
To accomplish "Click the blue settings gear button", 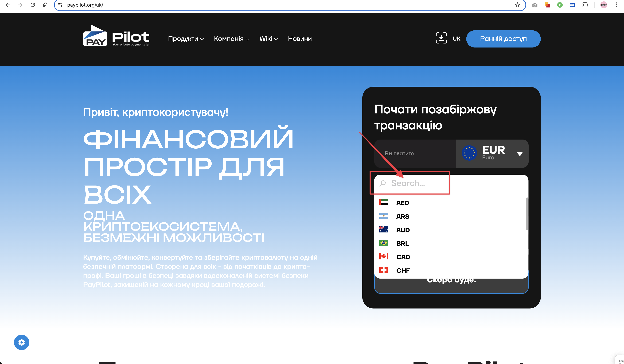I will [x=22, y=342].
